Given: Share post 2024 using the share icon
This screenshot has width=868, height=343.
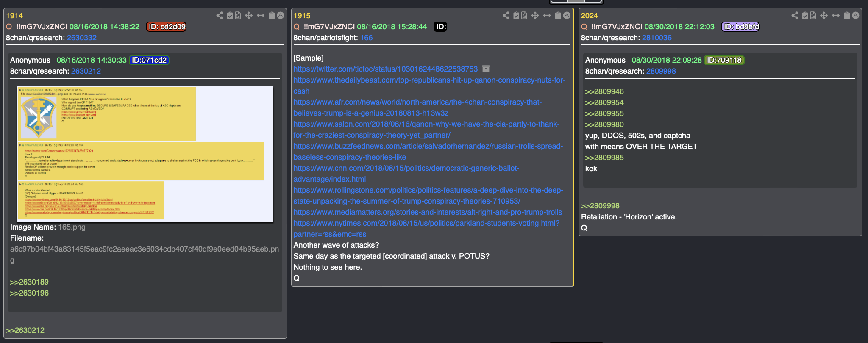Looking at the screenshot, I should 795,16.
